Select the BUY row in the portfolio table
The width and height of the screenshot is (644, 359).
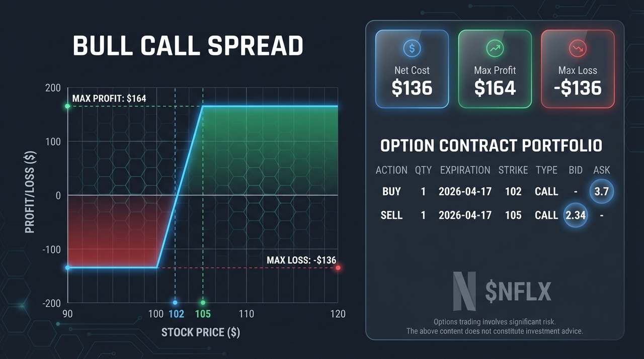pyautogui.click(x=494, y=192)
